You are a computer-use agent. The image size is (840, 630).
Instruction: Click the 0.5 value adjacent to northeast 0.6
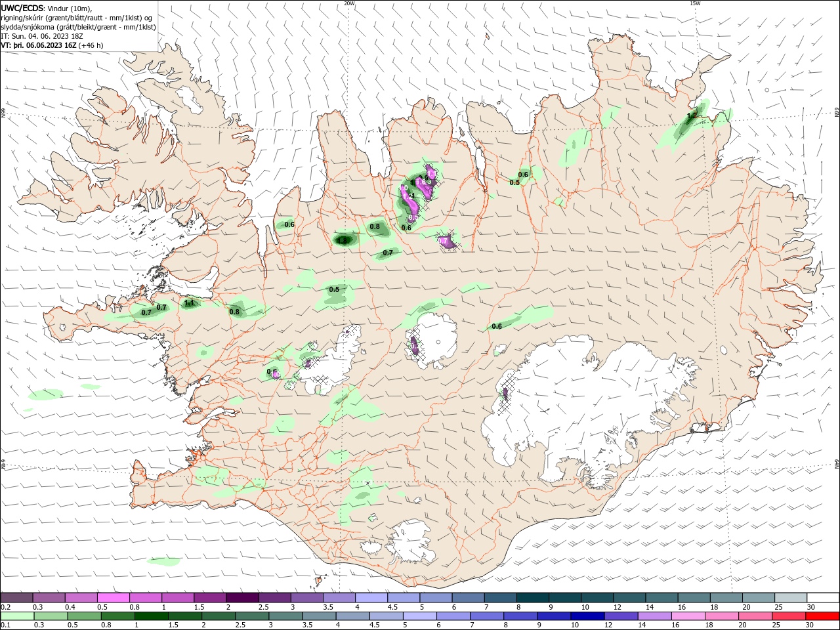514,182
